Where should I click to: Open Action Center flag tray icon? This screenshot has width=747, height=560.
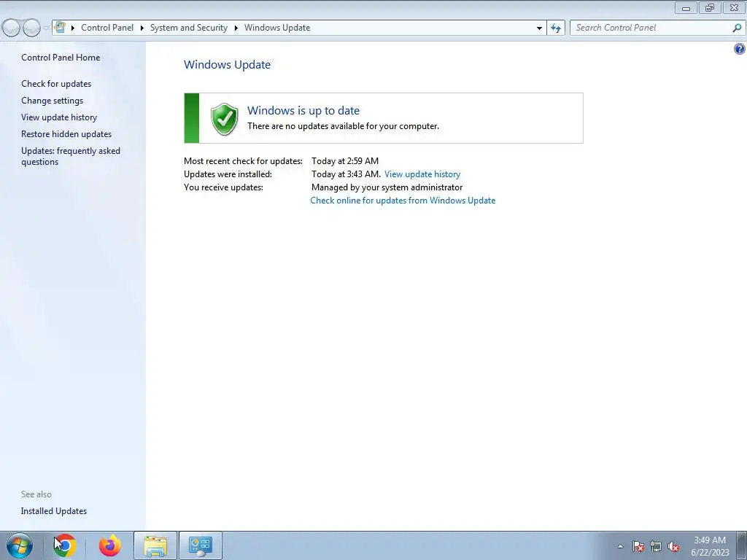tap(638, 546)
